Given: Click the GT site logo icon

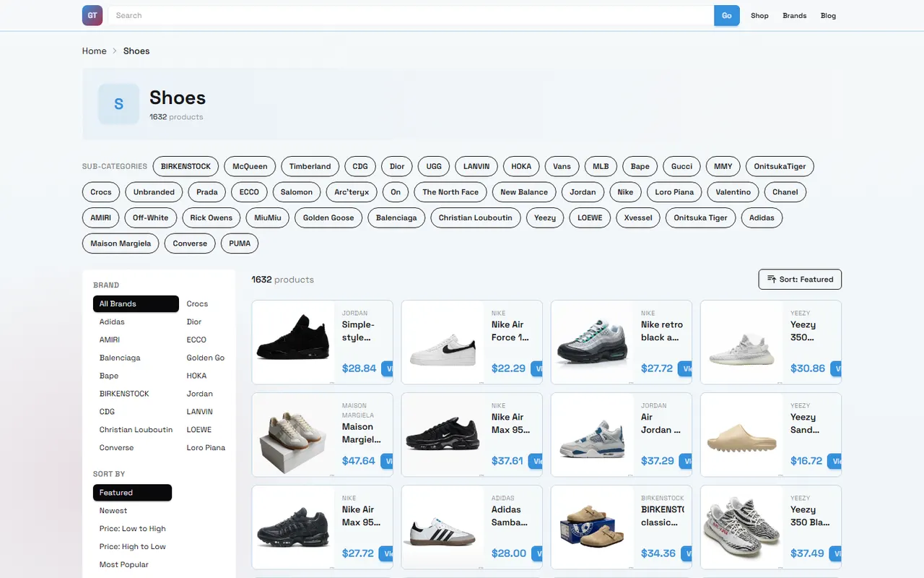Looking at the screenshot, I should tap(92, 15).
